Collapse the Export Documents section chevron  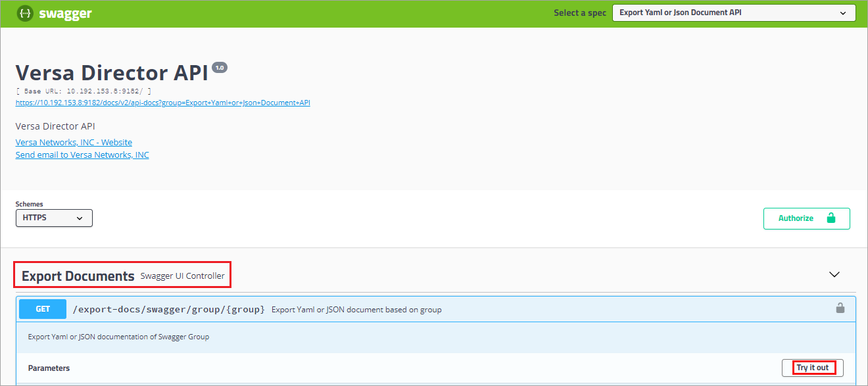pos(834,274)
